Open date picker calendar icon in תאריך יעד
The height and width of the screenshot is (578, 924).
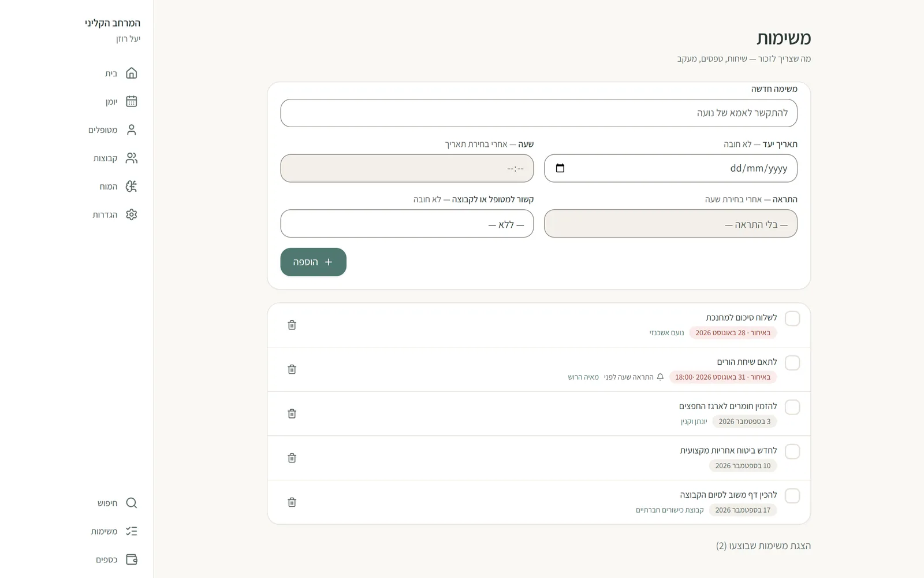point(560,168)
